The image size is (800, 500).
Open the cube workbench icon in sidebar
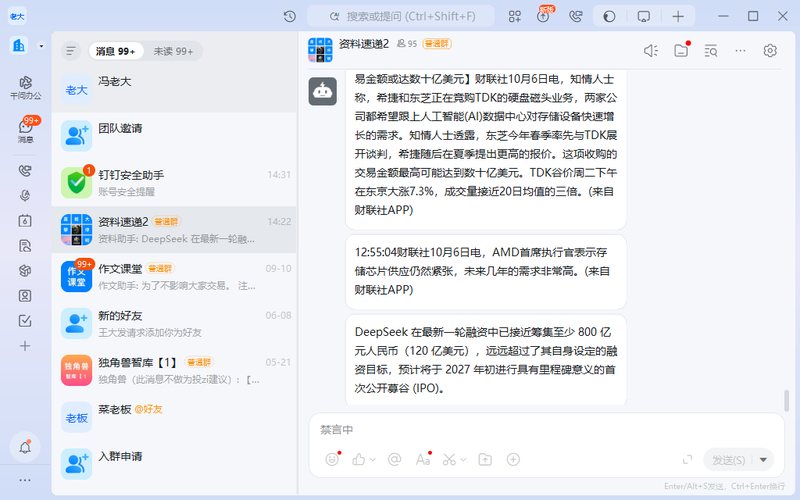pyautogui.click(x=25, y=270)
